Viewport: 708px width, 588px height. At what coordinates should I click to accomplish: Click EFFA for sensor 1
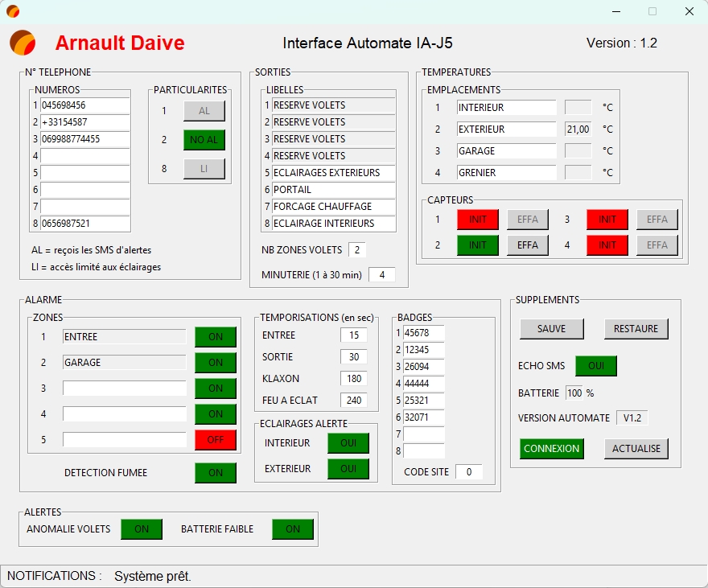click(x=528, y=220)
